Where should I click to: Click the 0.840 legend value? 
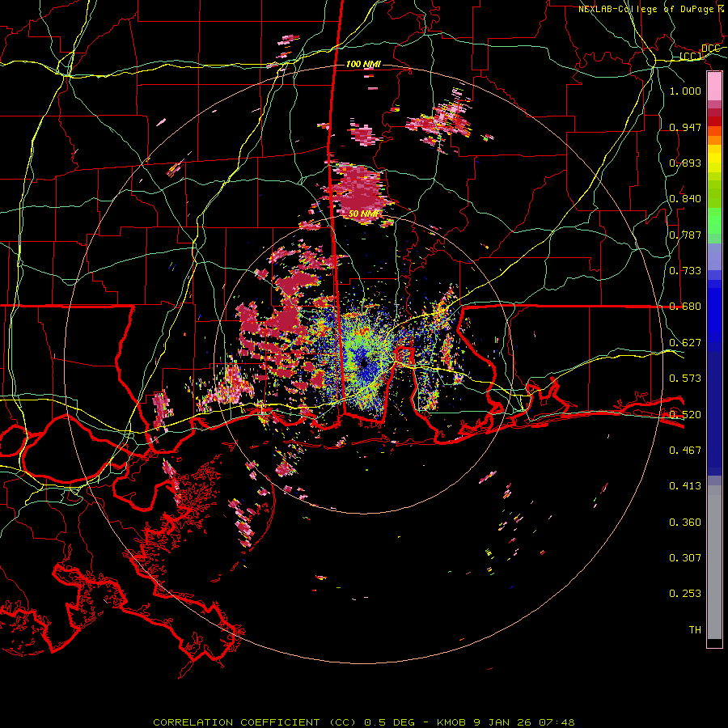click(x=685, y=198)
